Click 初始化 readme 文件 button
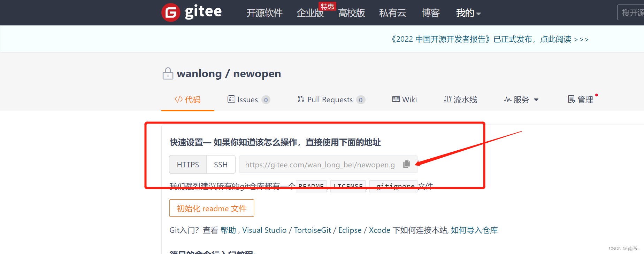 click(x=212, y=208)
